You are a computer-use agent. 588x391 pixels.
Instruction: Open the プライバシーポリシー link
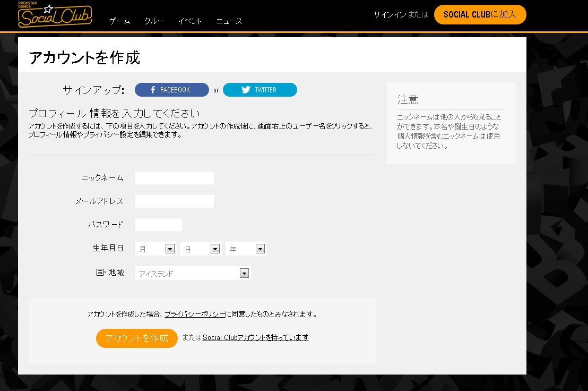pyautogui.click(x=195, y=314)
